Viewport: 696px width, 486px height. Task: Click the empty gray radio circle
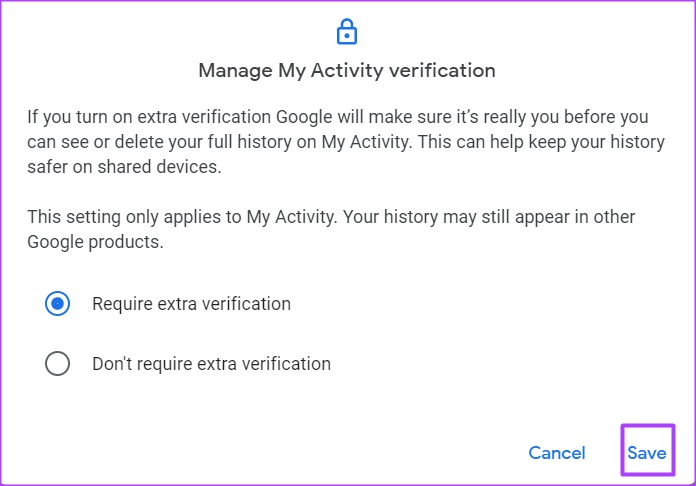[x=58, y=364]
